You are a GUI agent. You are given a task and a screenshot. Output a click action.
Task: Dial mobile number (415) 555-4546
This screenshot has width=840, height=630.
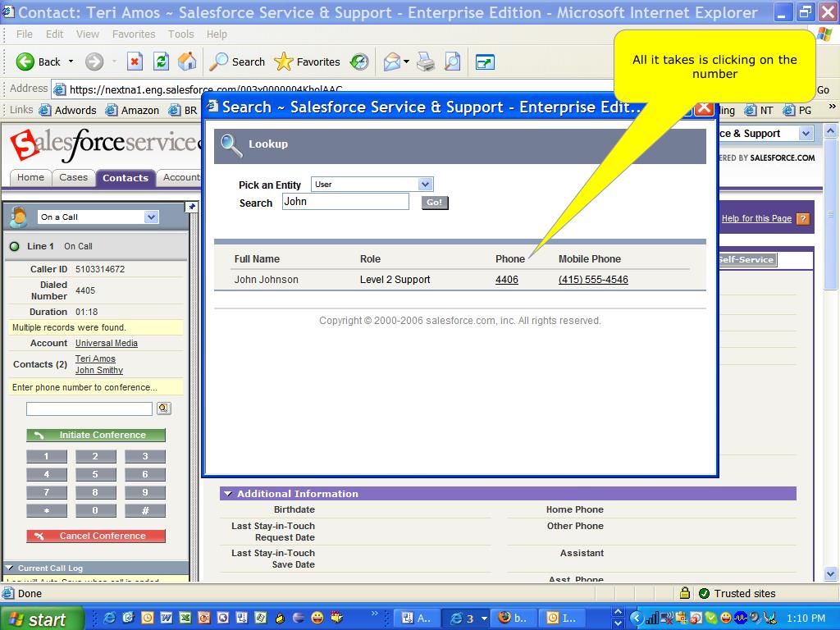pos(593,280)
